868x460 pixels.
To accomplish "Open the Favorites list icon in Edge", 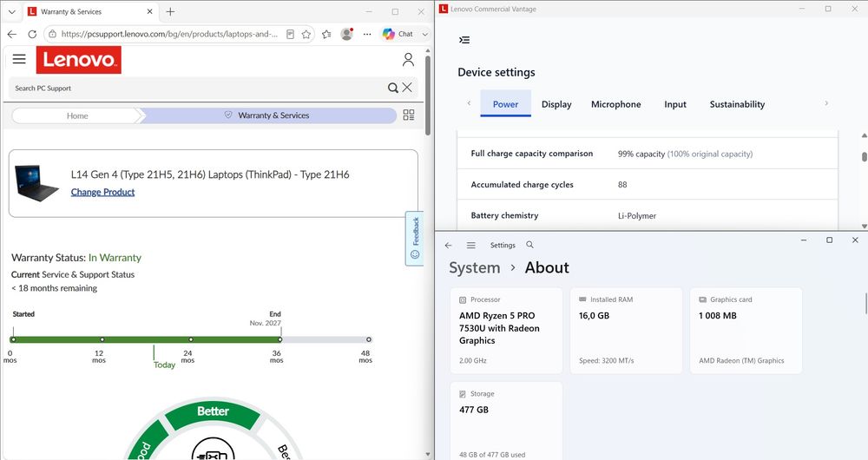I will pos(326,35).
